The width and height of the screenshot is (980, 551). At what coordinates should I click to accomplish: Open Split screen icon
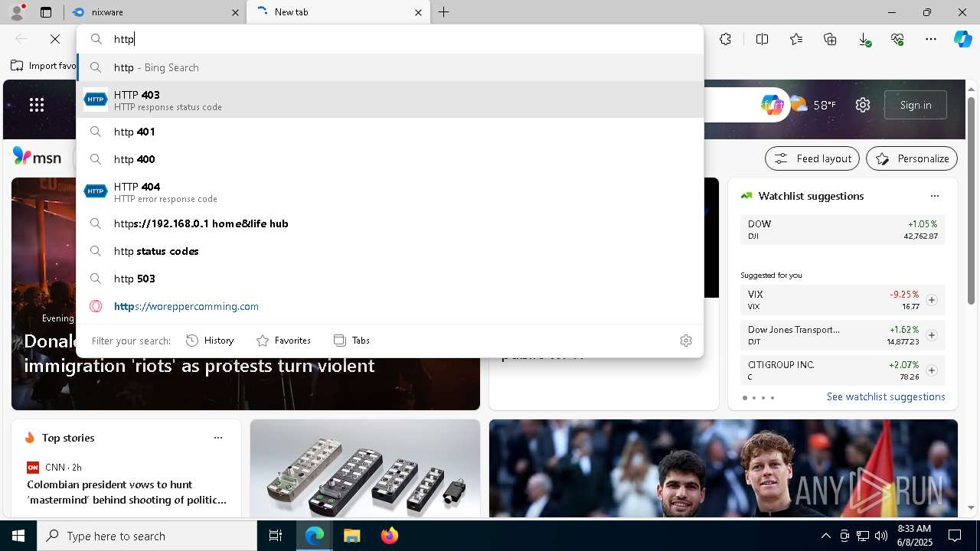tap(762, 39)
